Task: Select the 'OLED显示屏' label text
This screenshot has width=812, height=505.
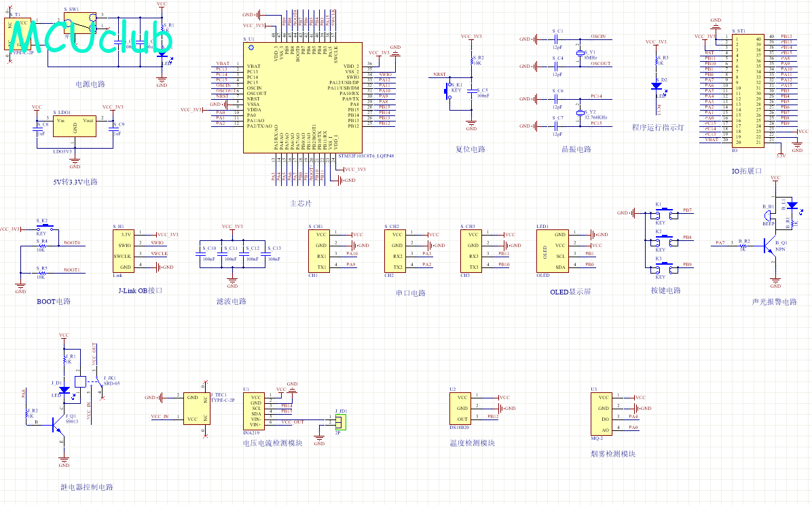Action: click(570, 292)
